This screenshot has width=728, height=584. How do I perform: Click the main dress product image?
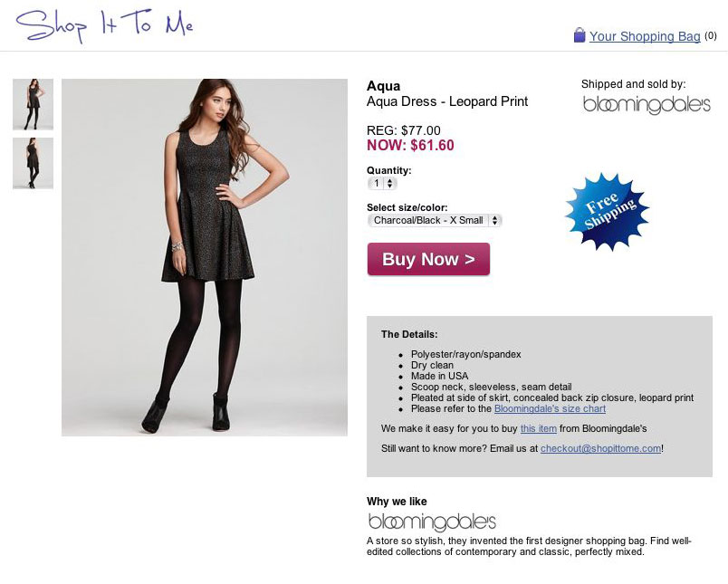tap(205, 257)
